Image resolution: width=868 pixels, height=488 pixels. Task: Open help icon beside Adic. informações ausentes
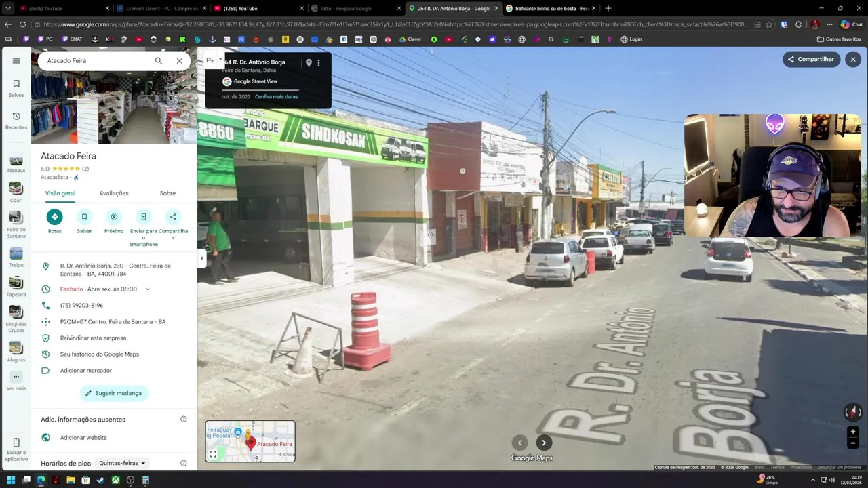(183, 420)
